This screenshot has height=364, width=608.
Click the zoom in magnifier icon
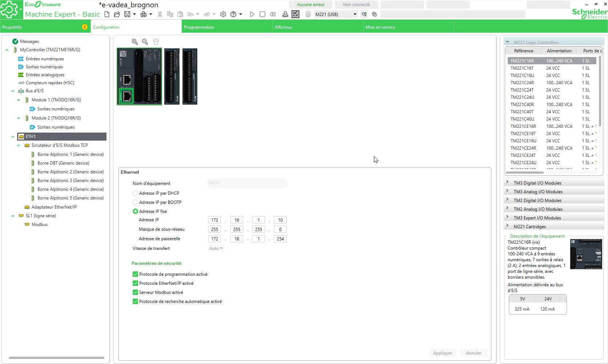(135, 42)
